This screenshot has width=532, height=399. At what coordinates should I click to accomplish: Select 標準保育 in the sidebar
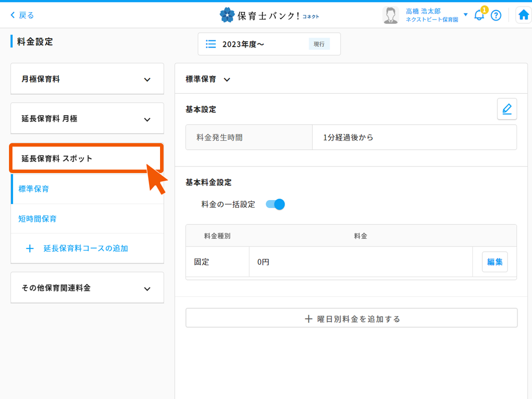[34, 189]
